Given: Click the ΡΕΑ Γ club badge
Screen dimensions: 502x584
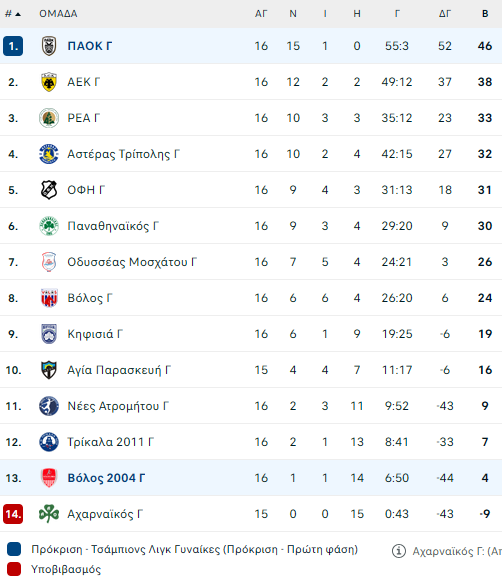Looking at the screenshot, I should [x=49, y=118].
